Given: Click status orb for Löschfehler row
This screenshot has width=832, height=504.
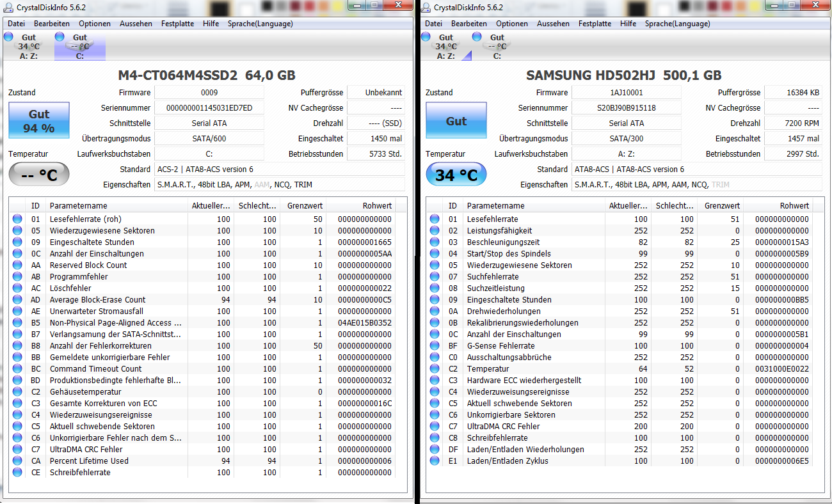Looking at the screenshot, I should [17, 288].
